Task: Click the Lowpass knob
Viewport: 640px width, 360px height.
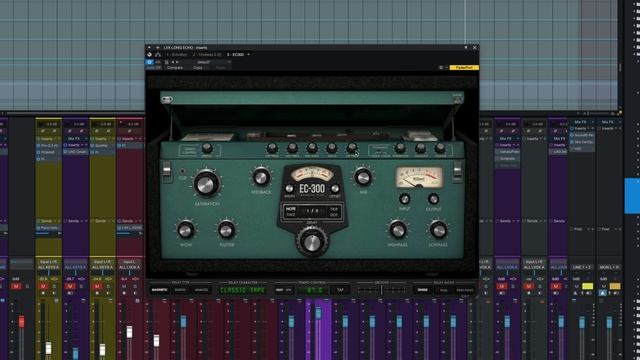Action: coord(438,230)
